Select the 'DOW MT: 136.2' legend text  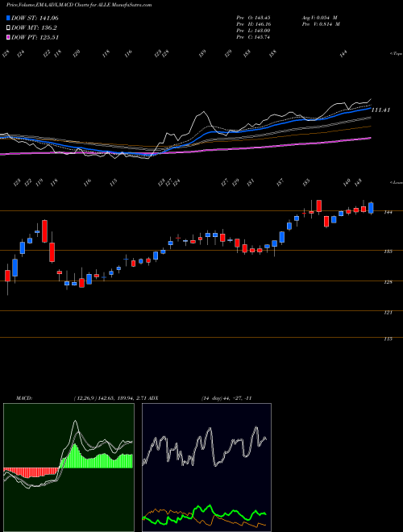34,27
